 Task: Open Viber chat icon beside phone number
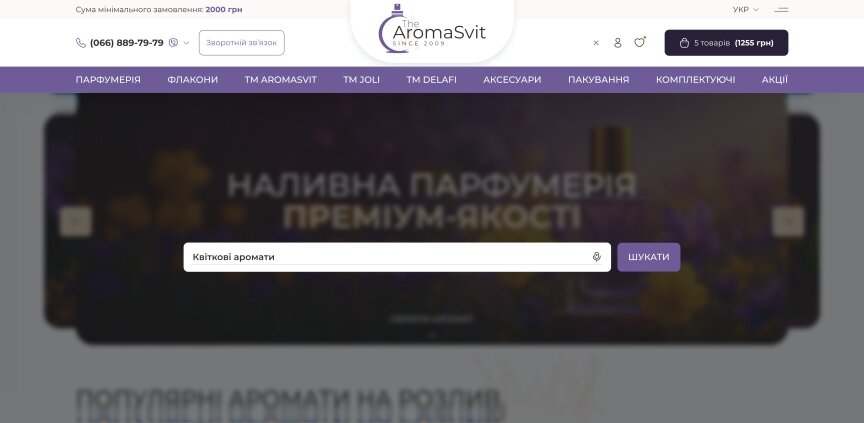click(174, 43)
